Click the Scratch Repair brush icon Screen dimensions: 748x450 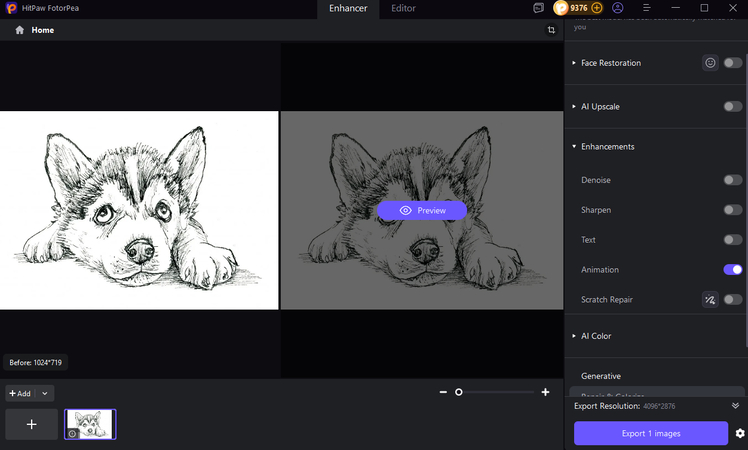click(710, 299)
